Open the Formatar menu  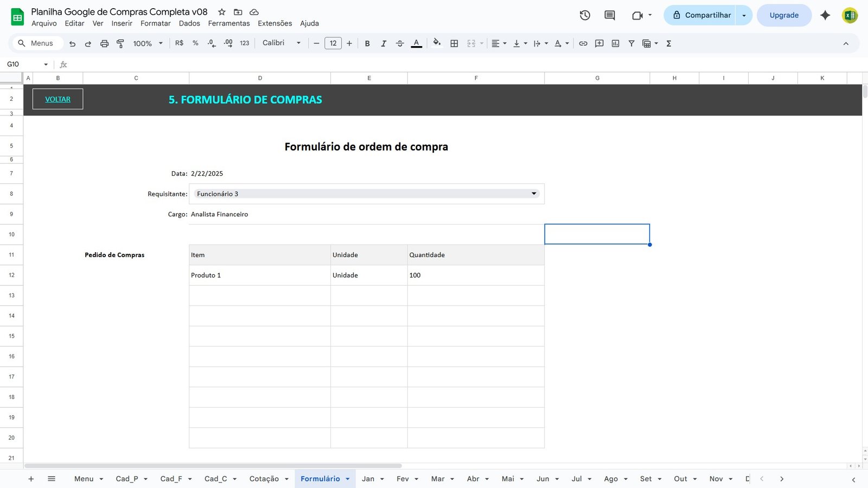pyautogui.click(x=155, y=23)
